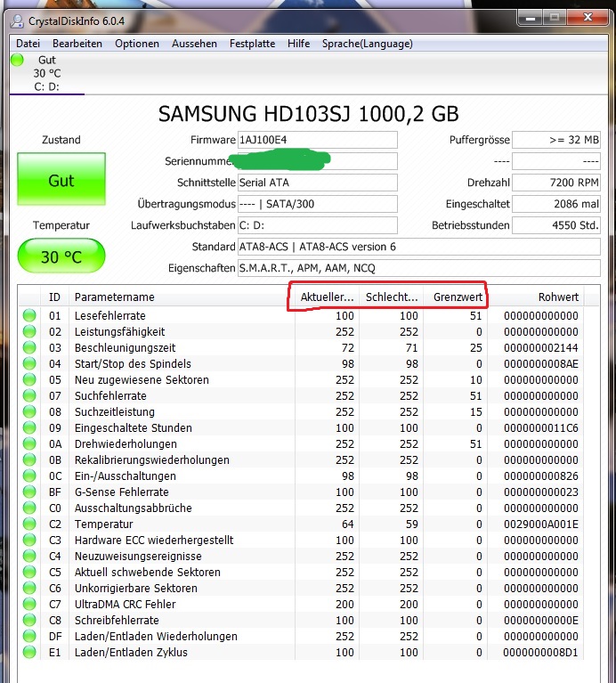This screenshot has height=683, width=616.
Task: Click the status icon of Rekalibrierungswiederholungen row
Action: [x=29, y=459]
